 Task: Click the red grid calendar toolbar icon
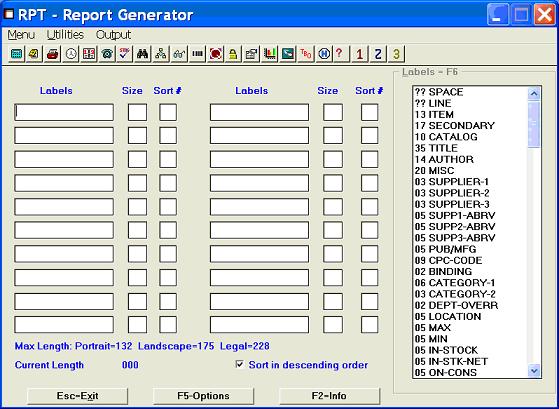point(89,54)
